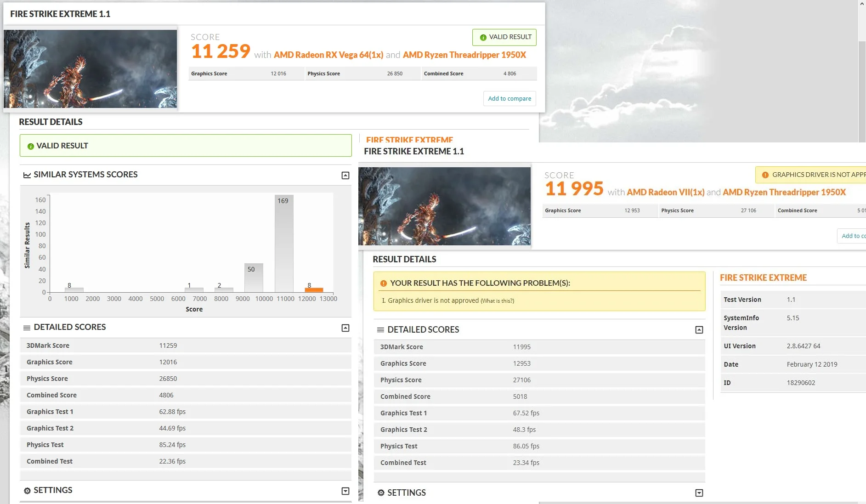Click the list icon beside Detailed Scores, left result

[x=27, y=328]
